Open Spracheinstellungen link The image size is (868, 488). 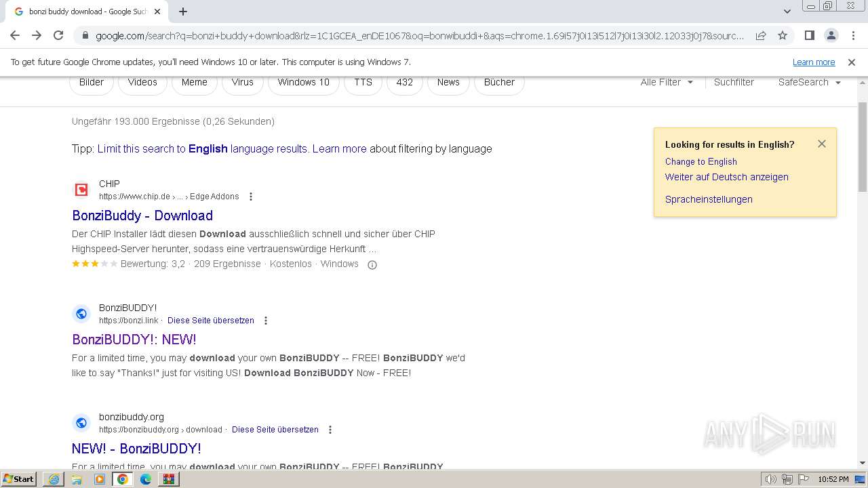(709, 199)
